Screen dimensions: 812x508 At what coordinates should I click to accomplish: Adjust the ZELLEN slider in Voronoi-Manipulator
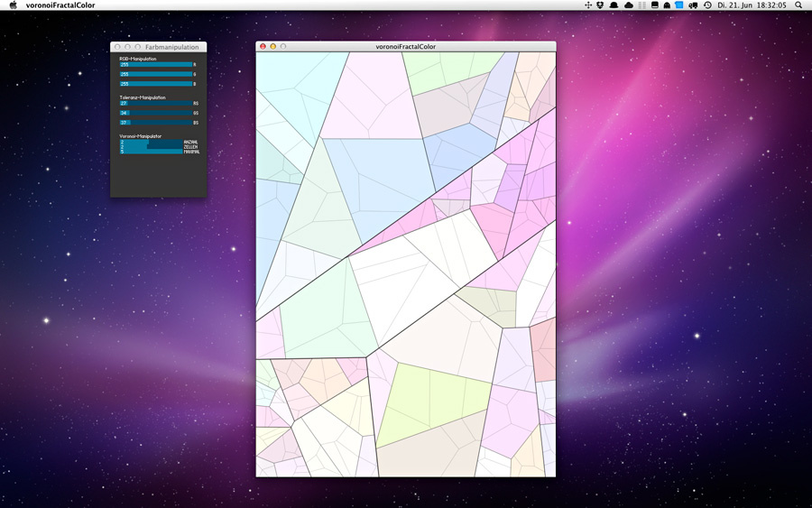pyautogui.click(x=151, y=146)
